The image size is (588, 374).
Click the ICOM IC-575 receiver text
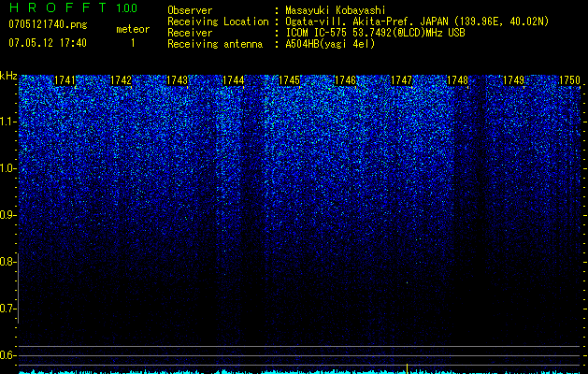point(375,33)
